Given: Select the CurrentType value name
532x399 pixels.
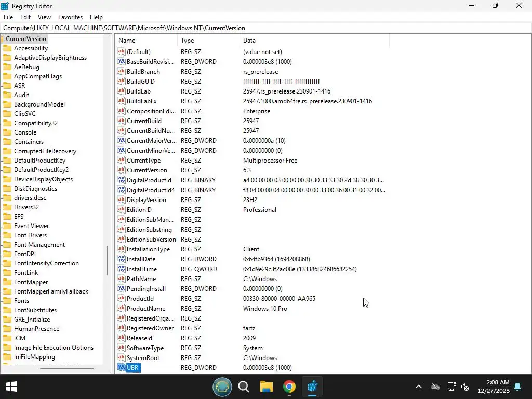Looking at the screenshot, I should tap(143, 161).
